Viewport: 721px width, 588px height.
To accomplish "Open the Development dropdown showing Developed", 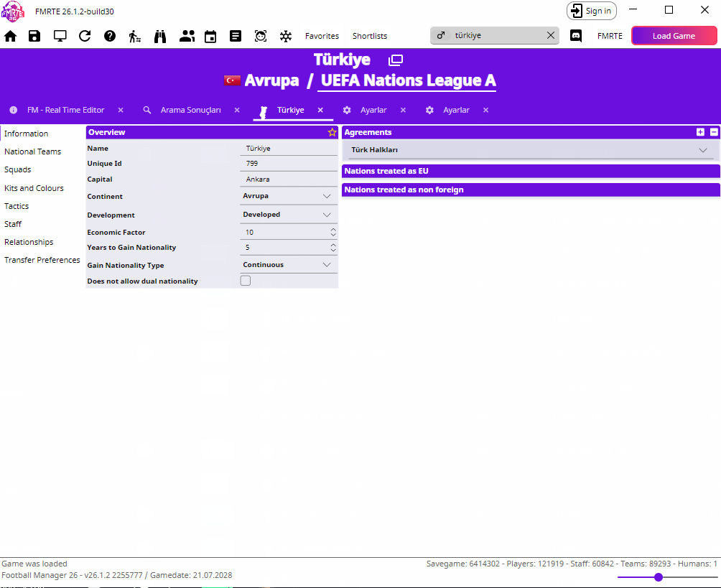I will pyautogui.click(x=289, y=215).
